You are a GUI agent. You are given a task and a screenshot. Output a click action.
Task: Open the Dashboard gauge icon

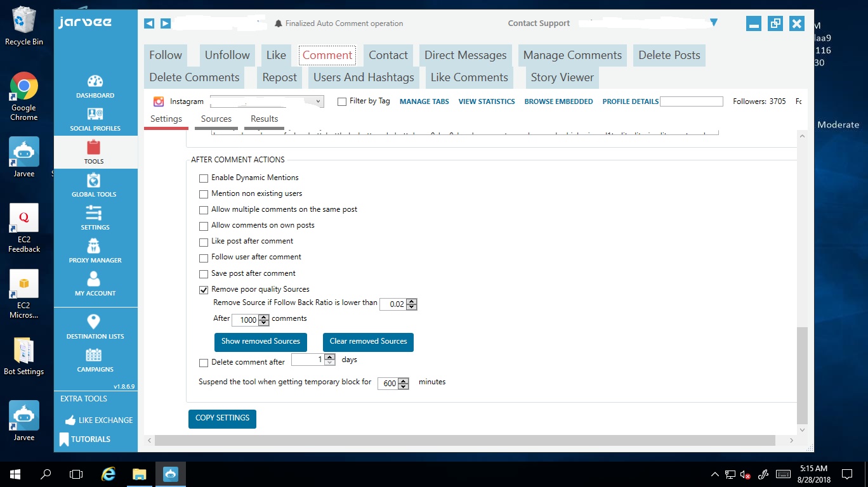pos(95,82)
